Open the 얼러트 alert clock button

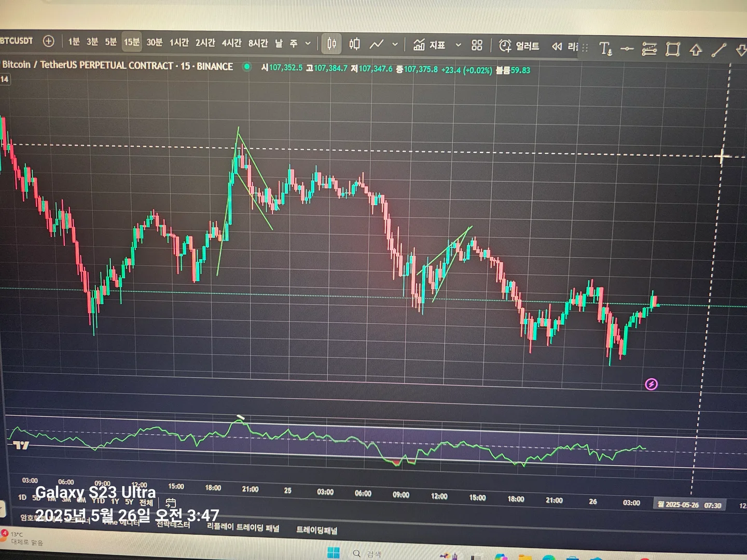[519, 46]
